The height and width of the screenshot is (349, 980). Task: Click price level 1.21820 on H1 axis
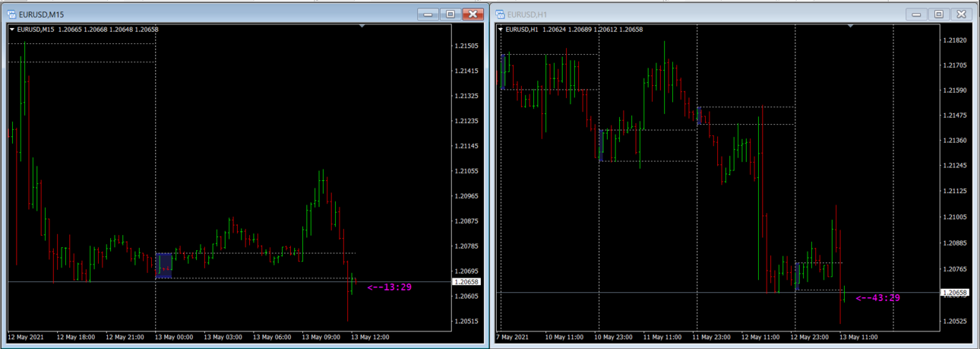click(x=956, y=40)
